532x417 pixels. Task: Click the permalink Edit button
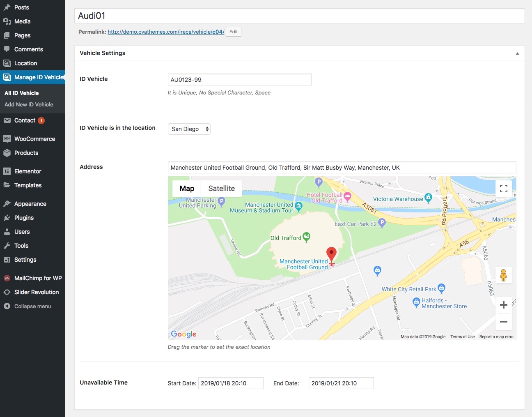tap(233, 32)
